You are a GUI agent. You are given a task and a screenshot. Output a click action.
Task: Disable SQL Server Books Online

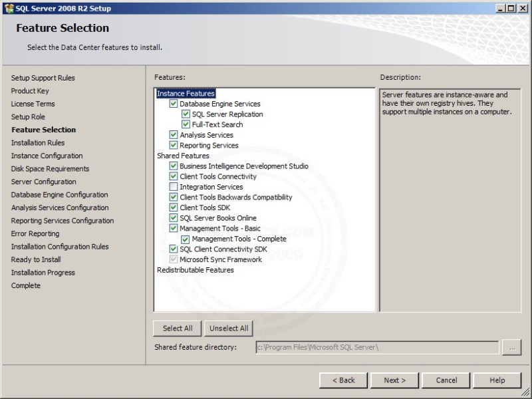click(174, 217)
